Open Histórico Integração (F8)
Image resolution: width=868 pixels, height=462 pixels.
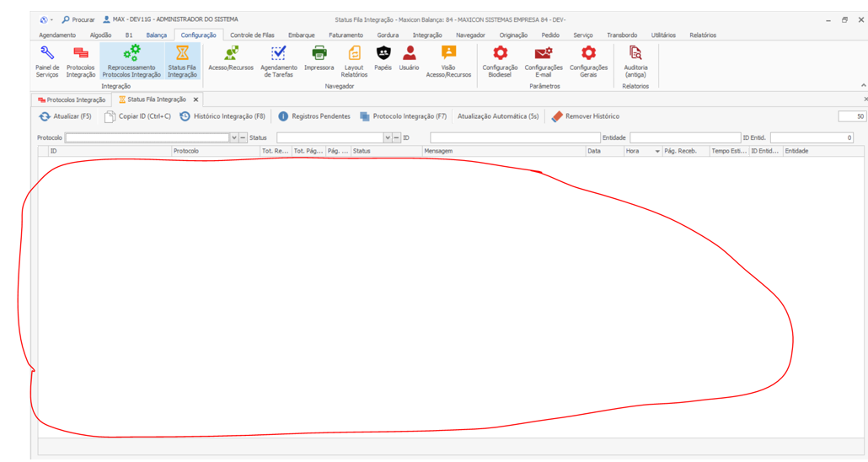pyautogui.click(x=222, y=116)
